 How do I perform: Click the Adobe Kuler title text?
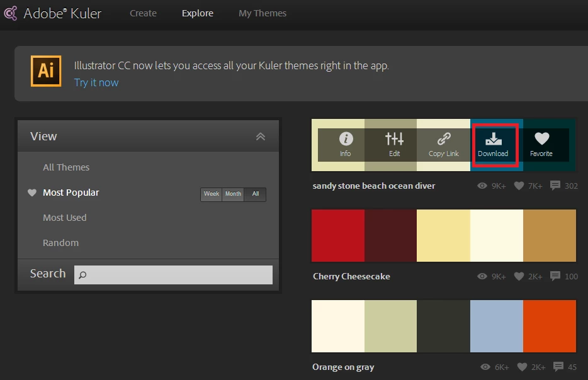tap(62, 13)
